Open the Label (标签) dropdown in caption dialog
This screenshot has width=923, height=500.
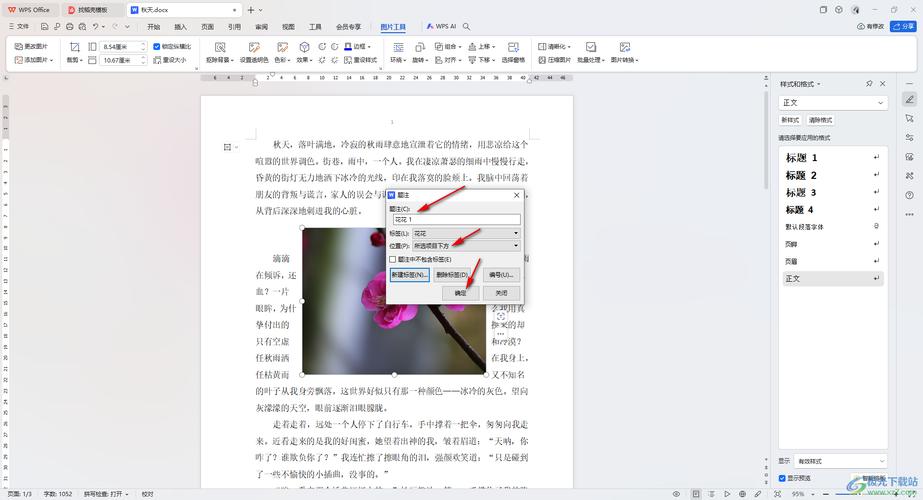click(x=466, y=233)
